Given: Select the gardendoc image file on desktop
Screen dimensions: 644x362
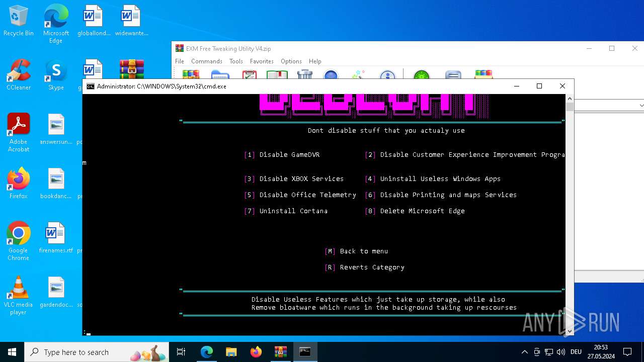Looking at the screenshot, I should point(56,292).
